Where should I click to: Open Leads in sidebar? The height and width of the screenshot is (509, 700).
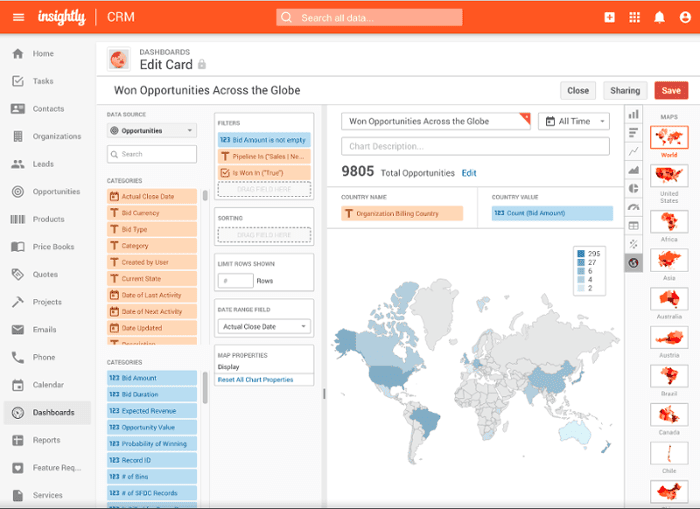(43, 164)
